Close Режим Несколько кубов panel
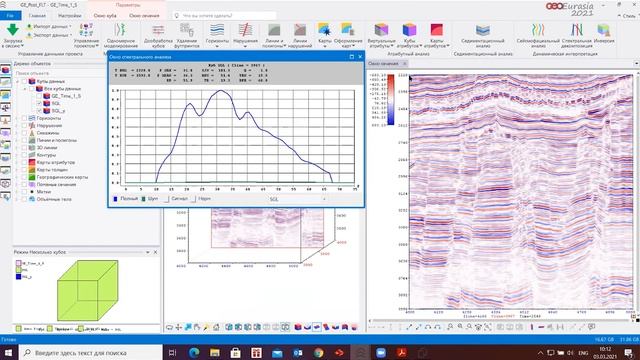The width and height of the screenshot is (640, 360). [x=156, y=252]
